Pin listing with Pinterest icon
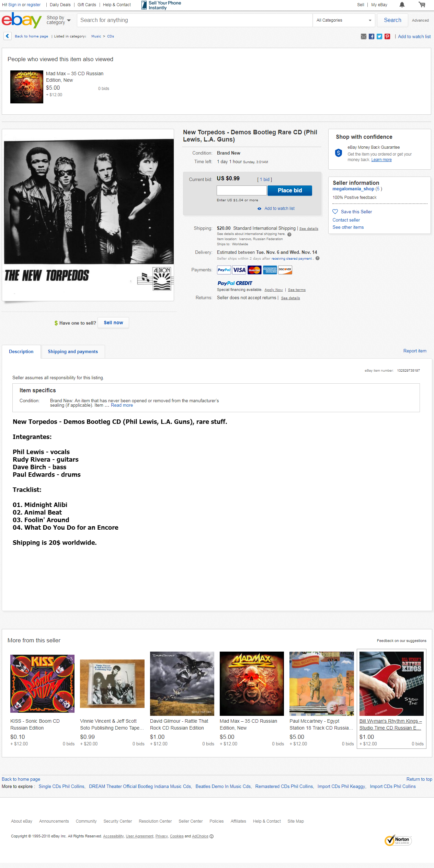 tap(387, 36)
